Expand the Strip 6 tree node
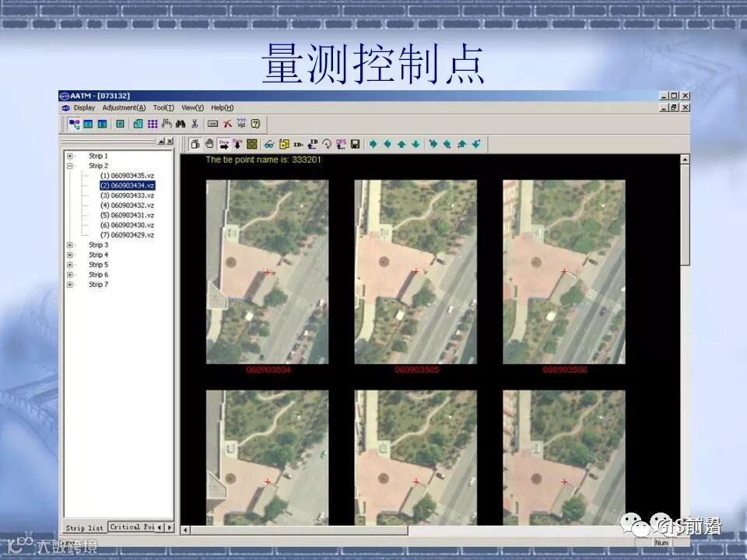Viewport: 747px width, 560px height. [x=70, y=275]
